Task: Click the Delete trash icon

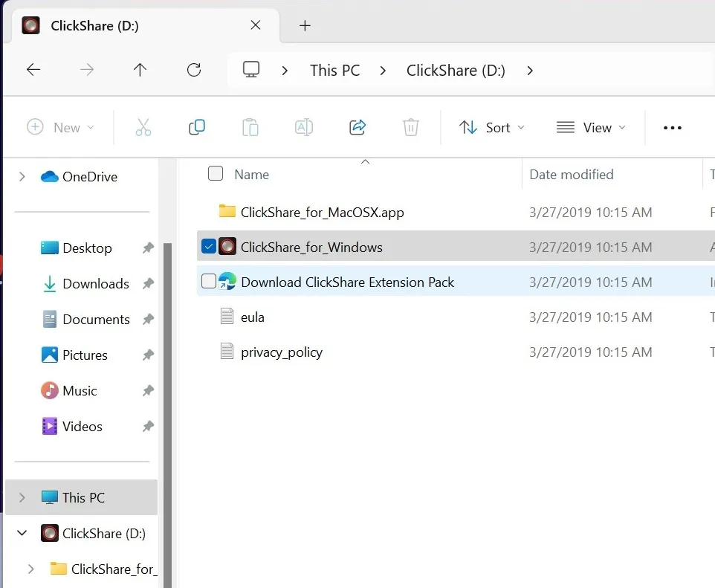Action: [411, 127]
